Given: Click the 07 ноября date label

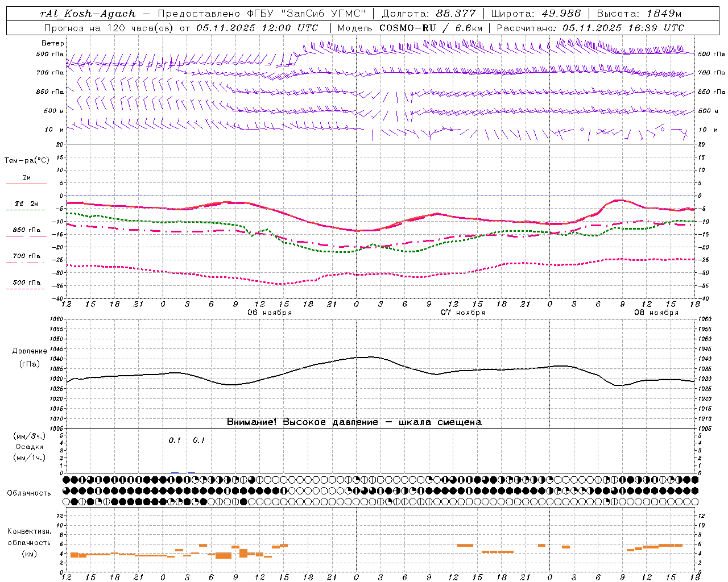Looking at the screenshot, I should (463, 313).
